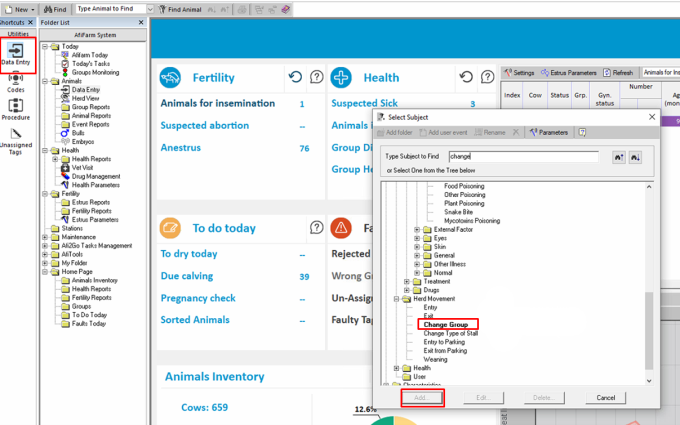This screenshot has height=425, width=680.
Task: Open the Data Entry shortcut icon
Action: click(x=19, y=53)
